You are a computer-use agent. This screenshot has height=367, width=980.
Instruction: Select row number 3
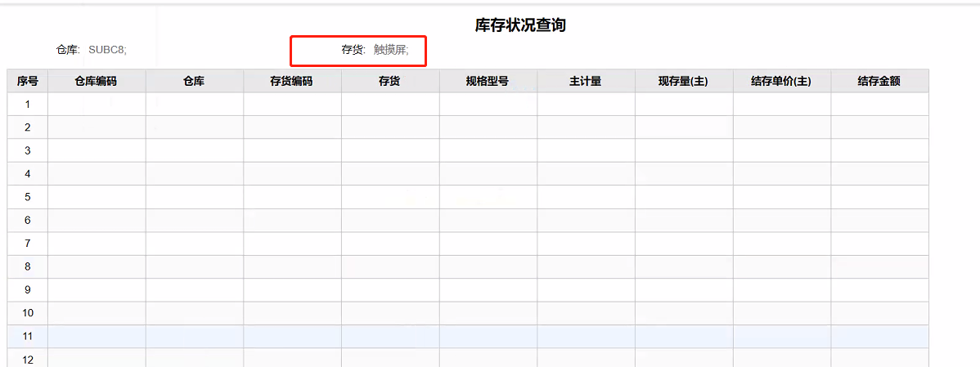(x=28, y=150)
